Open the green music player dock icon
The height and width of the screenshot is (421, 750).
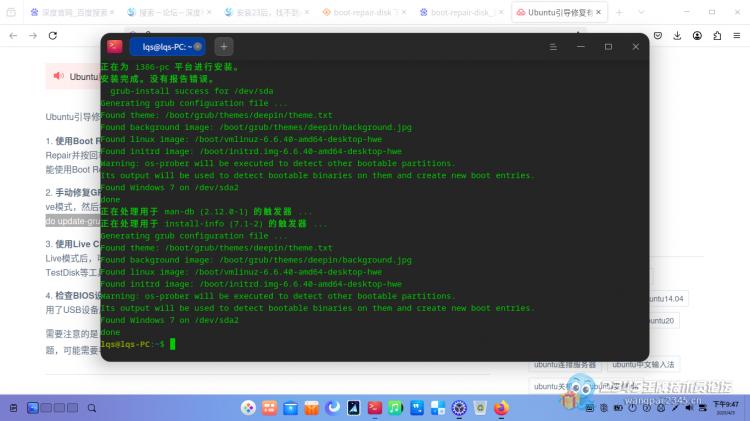[396, 408]
